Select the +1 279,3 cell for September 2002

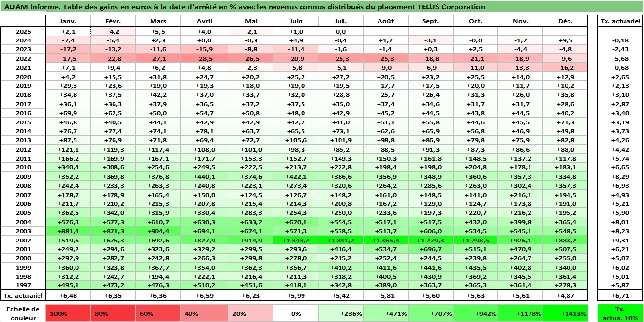pyautogui.click(x=431, y=241)
